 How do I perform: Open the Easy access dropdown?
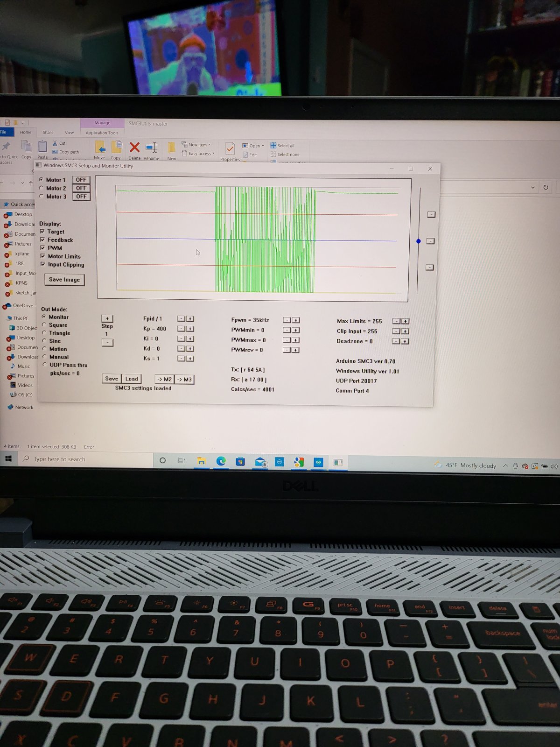pyautogui.click(x=201, y=154)
